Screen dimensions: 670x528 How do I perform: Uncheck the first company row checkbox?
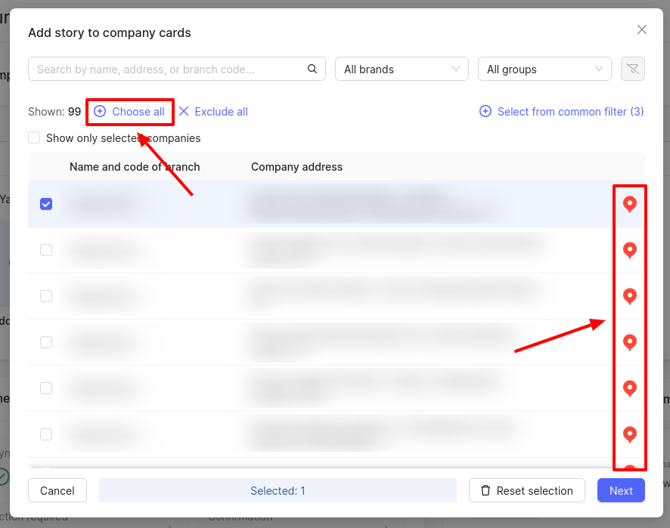46,204
